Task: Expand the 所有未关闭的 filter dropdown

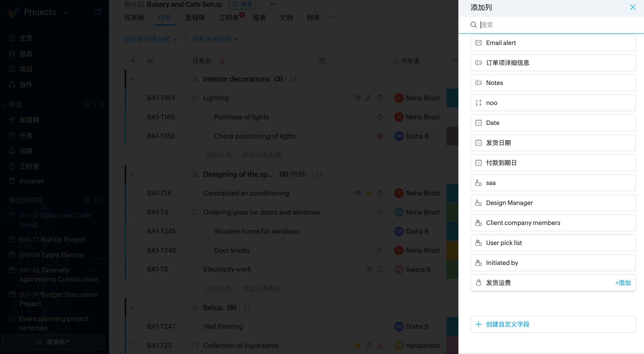Action: (214, 40)
